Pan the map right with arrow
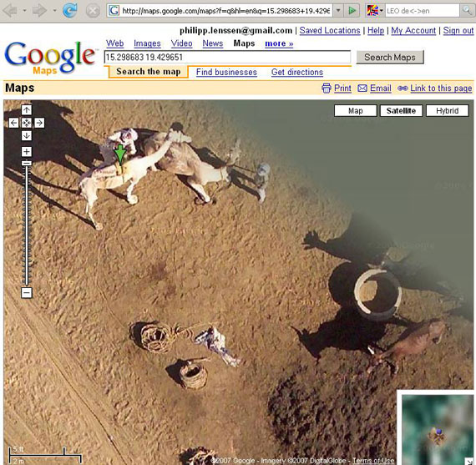This screenshot has width=476, height=465. pos(39,123)
